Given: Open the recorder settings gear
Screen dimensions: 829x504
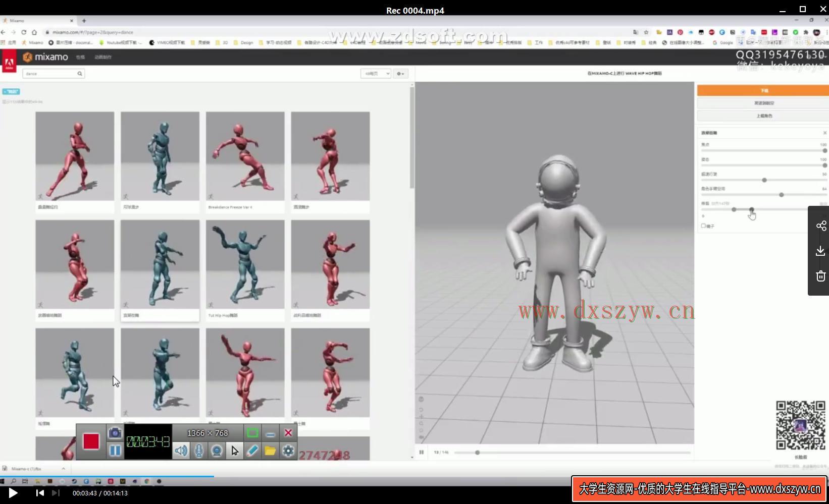Looking at the screenshot, I should click(288, 451).
